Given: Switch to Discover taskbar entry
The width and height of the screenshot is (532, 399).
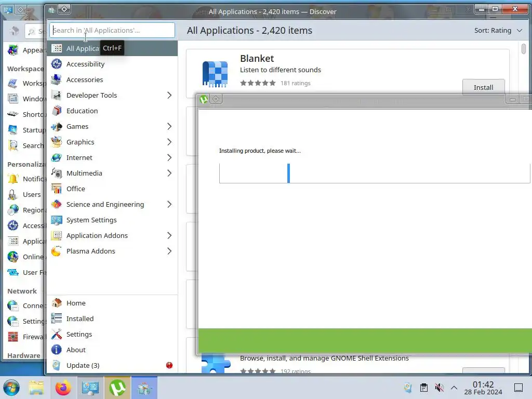Looking at the screenshot, I should 144,388.
